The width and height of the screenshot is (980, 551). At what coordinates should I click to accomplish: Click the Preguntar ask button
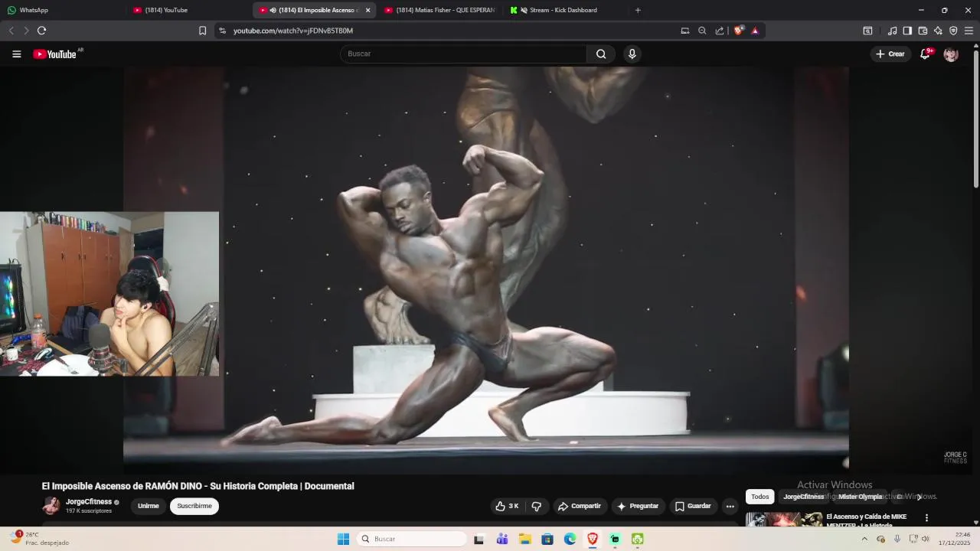pos(638,506)
